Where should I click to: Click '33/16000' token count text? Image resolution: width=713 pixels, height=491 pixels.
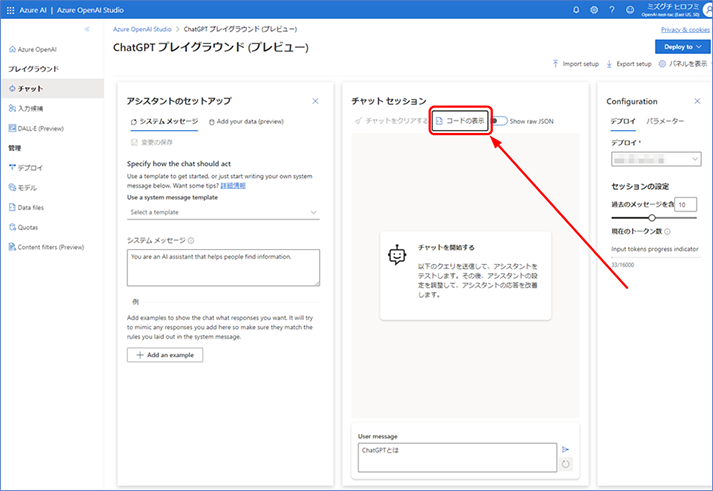pos(623,265)
